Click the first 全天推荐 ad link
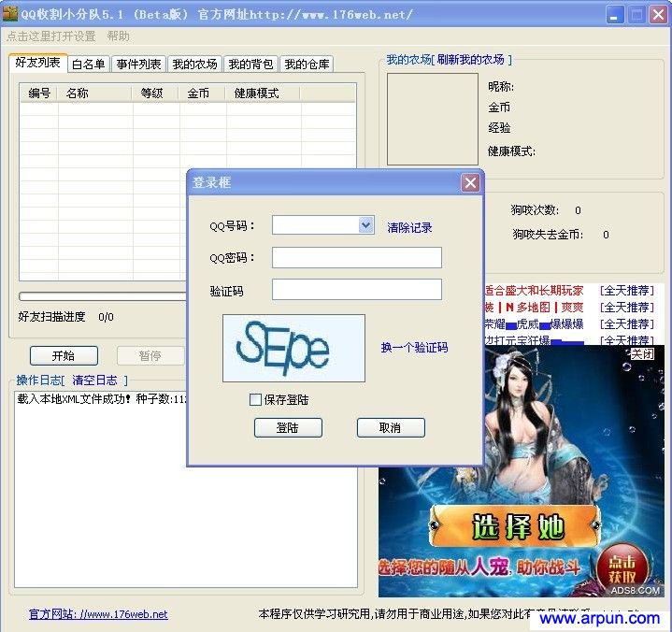 (627, 290)
